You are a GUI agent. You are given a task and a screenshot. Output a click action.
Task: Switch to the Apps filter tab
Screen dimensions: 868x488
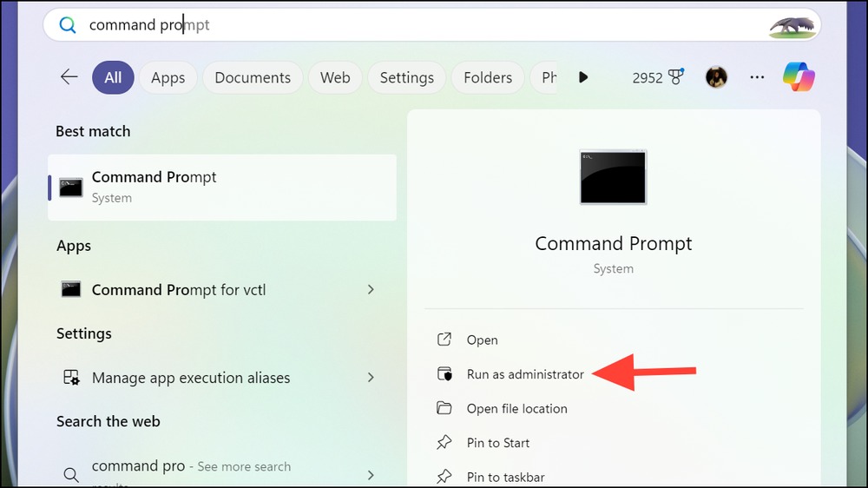coord(168,77)
